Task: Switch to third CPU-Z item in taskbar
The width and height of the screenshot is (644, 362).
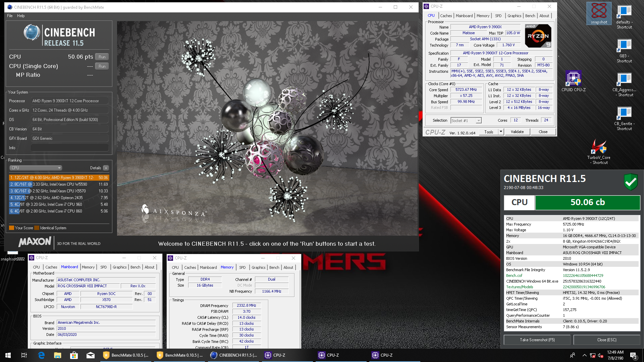Action: [x=395, y=355]
